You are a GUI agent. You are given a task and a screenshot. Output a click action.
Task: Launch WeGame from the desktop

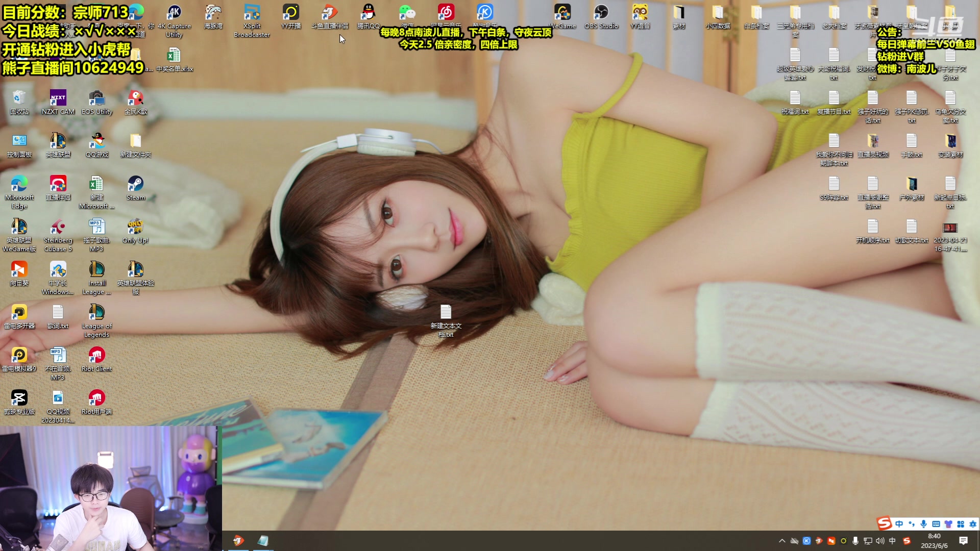pos(562,16)
